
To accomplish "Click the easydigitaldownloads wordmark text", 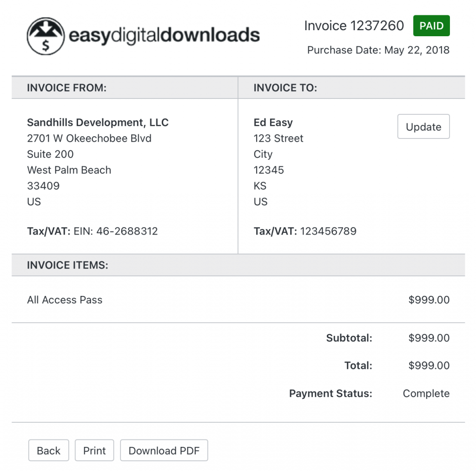I will pos(164,35).
